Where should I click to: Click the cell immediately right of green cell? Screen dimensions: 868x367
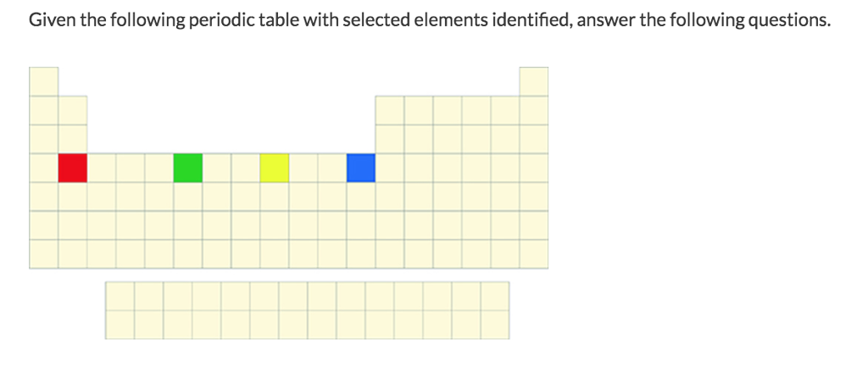coord(216,168)
